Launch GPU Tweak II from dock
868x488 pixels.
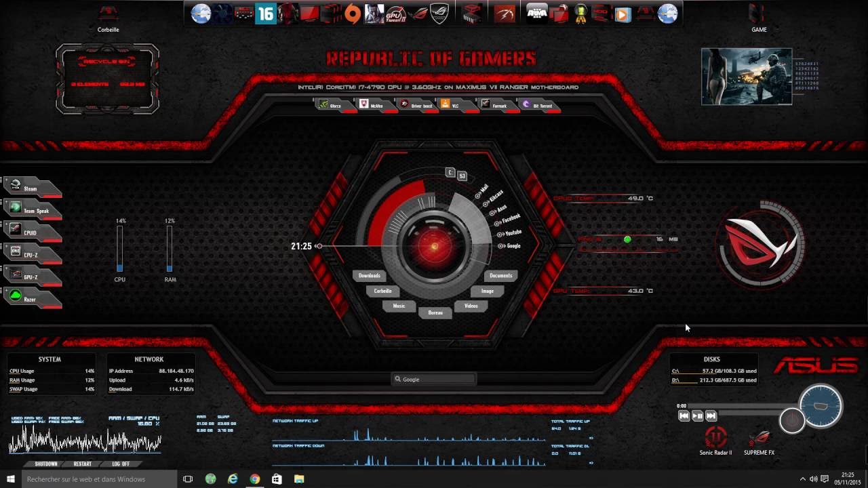pyautogui.click(x=395, y=14)
